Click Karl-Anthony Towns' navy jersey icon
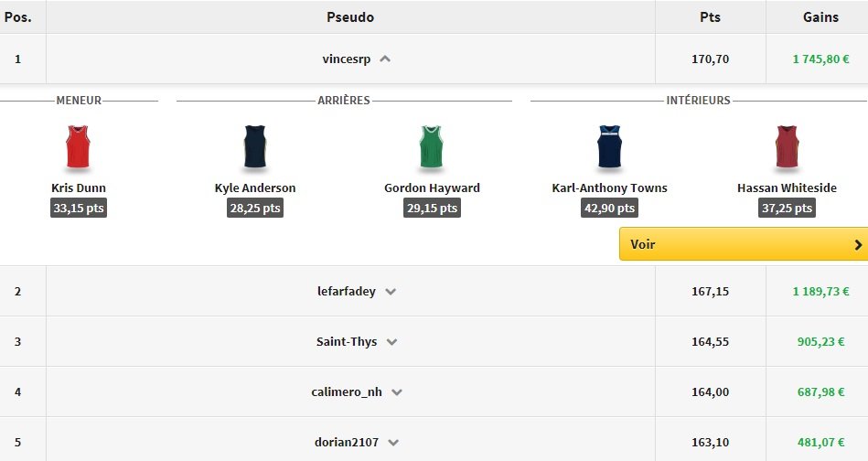The width and height of the screenshot is (868, 461). pyautogui.click(x=609, y=147)
